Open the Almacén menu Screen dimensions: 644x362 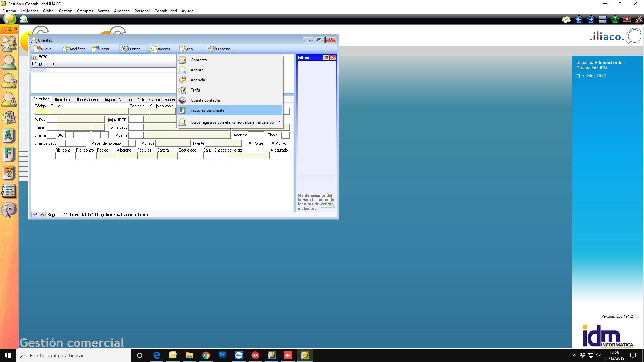(122, 11)
